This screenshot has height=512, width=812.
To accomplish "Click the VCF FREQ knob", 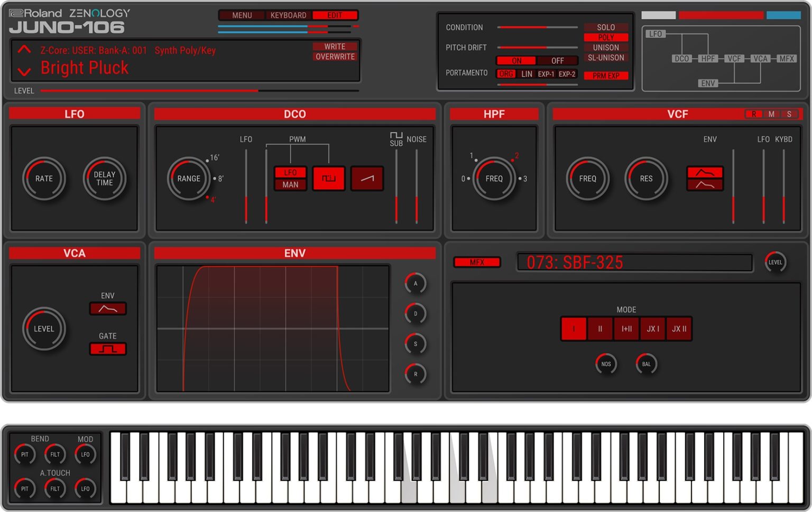I will (x=587, y=179).
